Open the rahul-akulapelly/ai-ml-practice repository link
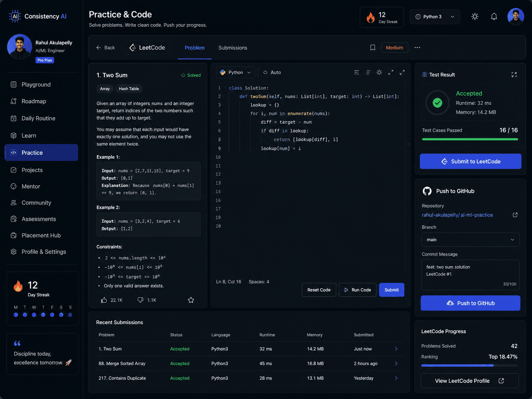Viewport: 532px width, 399px height. (x=457, y=215)
